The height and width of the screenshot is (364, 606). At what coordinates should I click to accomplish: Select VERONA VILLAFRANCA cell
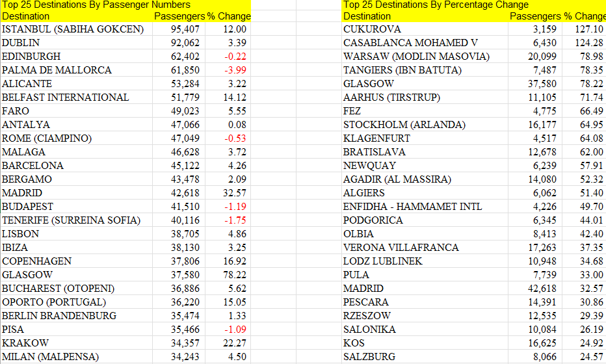pyautogui.click(x=425, y=247)
